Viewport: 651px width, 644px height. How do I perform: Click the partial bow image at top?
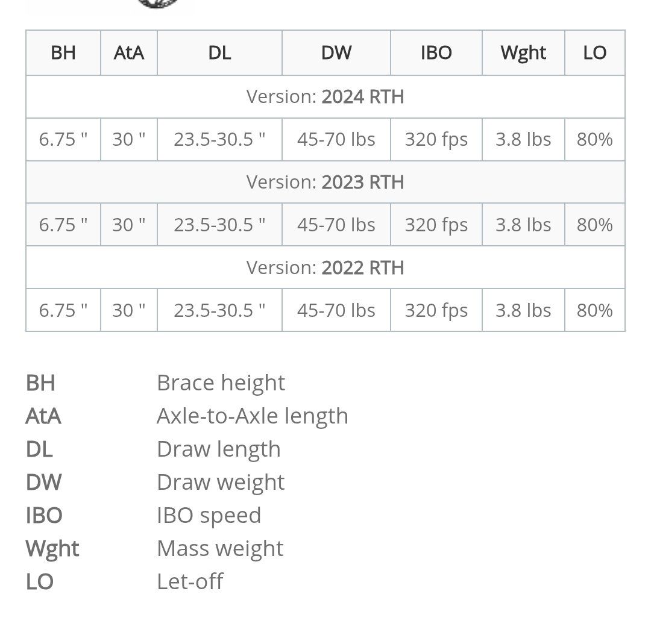click(x=158, y=4)
